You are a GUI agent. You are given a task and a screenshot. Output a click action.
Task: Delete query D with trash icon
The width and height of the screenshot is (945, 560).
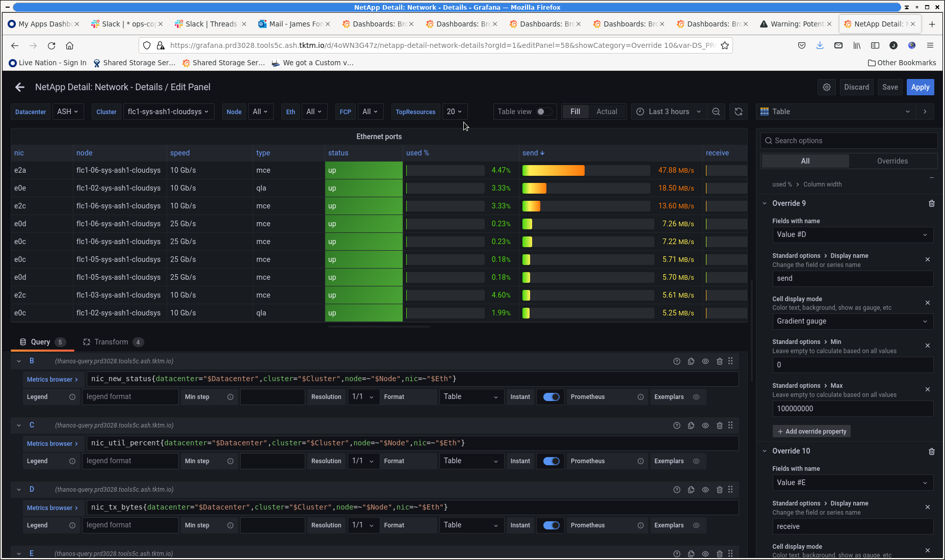[x=720, y=490]
